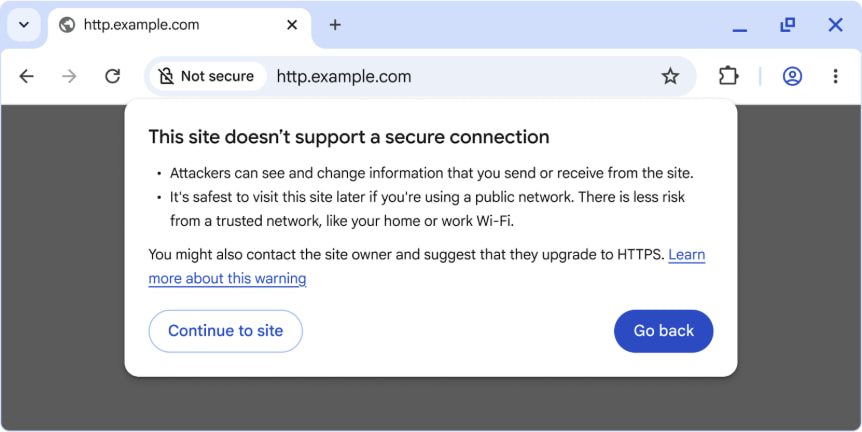
Task: Minimize the browser window
Action: click(x=740, y=26)
